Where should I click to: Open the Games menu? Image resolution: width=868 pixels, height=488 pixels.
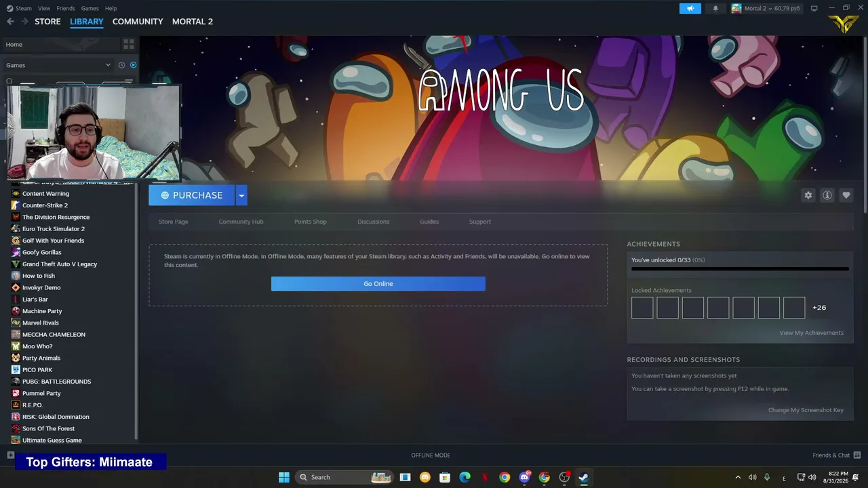point(90,8)
